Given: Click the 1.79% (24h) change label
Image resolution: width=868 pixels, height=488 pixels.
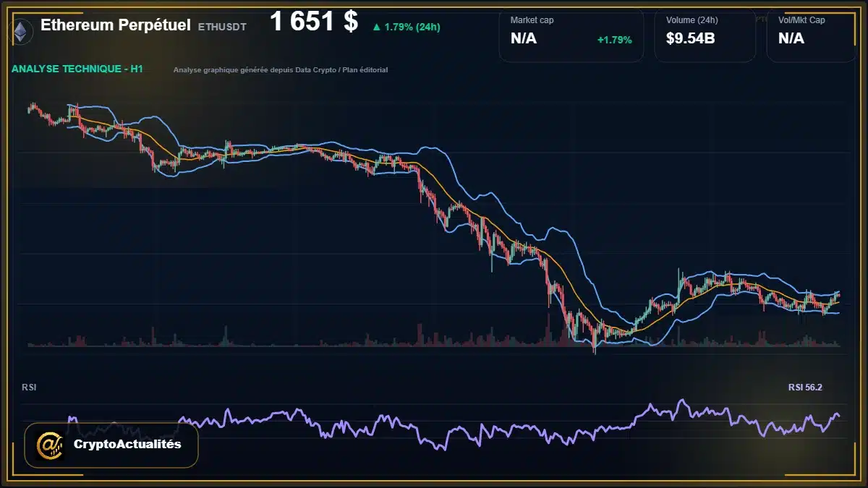Looking at the screenshot, I should point(412,27).
